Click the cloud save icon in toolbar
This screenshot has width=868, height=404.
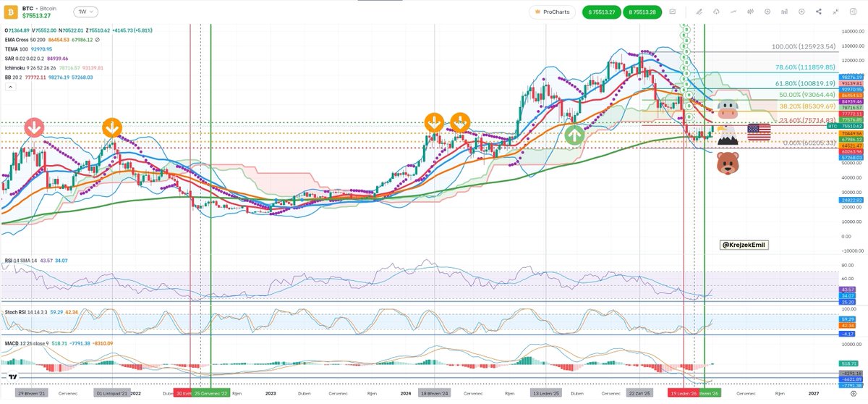click(716, 12)
